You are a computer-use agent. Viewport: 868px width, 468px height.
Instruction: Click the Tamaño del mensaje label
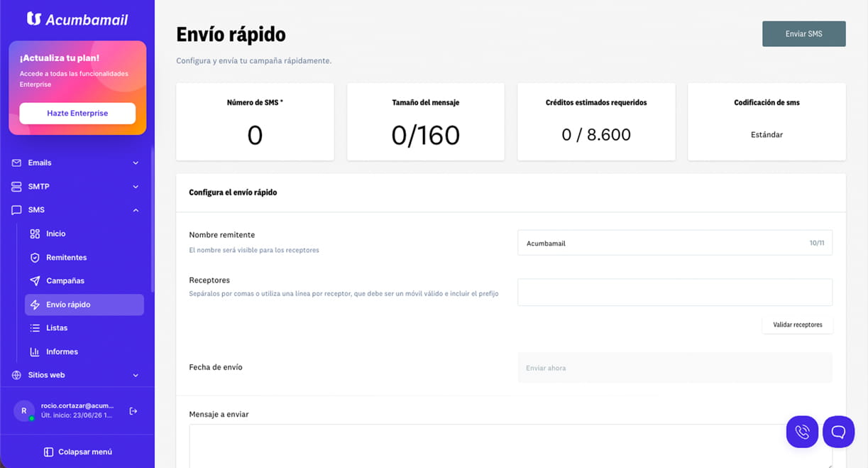coord(426,102)
